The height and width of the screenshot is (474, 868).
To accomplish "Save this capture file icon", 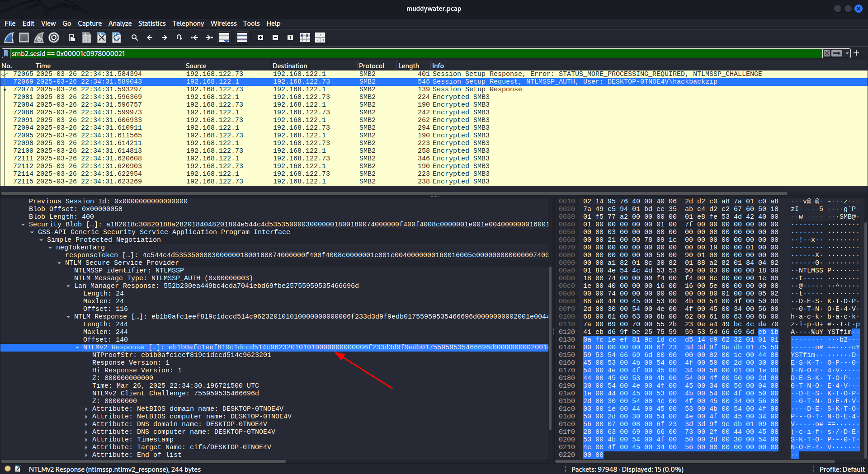I will click(87, 38).
